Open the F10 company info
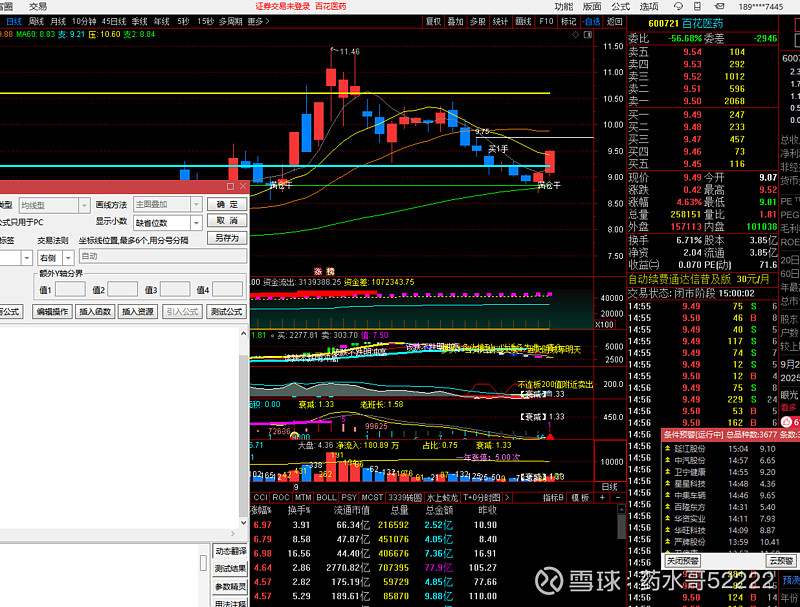 tap(546, 20)
